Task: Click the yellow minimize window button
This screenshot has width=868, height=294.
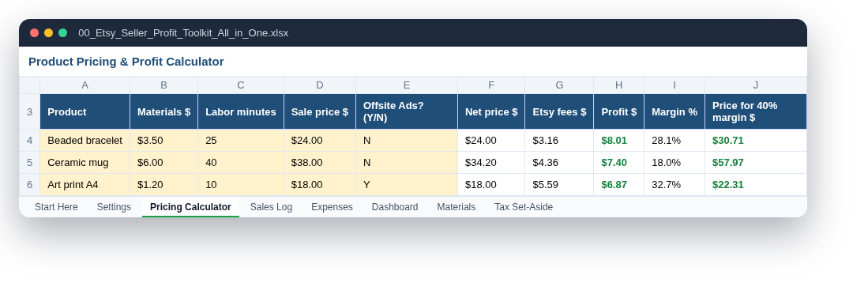Action: coord(49,32)
